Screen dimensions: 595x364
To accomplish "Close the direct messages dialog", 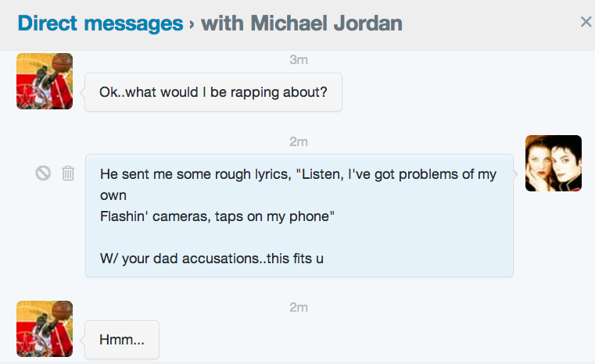I will (586, 22).
